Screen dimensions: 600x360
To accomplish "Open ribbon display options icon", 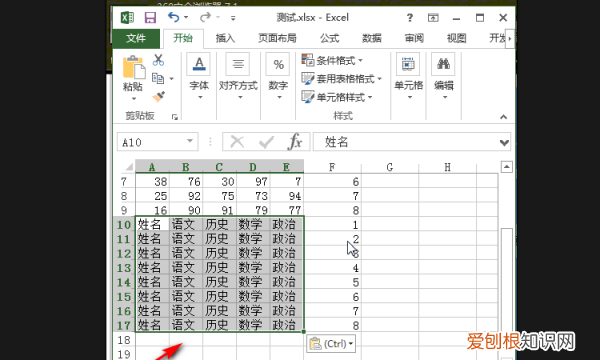I will click(x=433, y=18).
